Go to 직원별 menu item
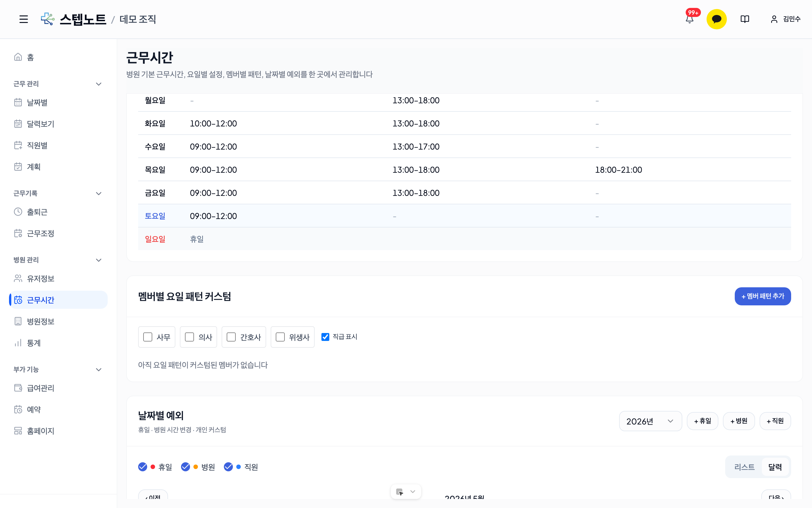Image resolution: width=812 pixels, height=508 pixels. coord(37,145)
